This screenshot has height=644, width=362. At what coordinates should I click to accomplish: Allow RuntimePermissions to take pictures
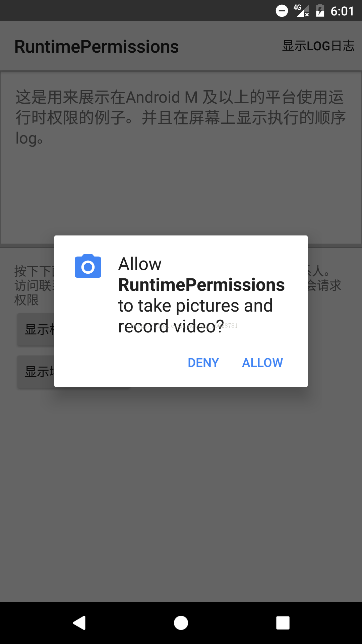(262, 363)
